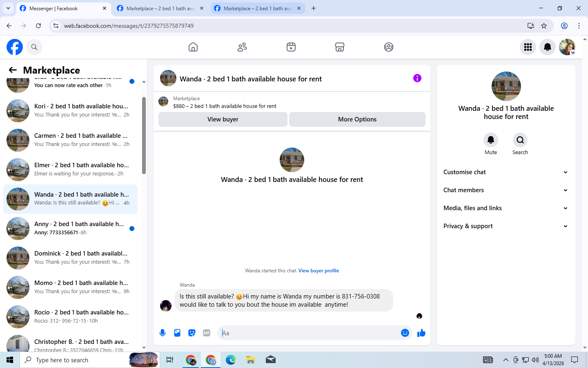Open Elmer's conversation in the chat list
Viewport: 588px width, 368px height.
[70, 170]
